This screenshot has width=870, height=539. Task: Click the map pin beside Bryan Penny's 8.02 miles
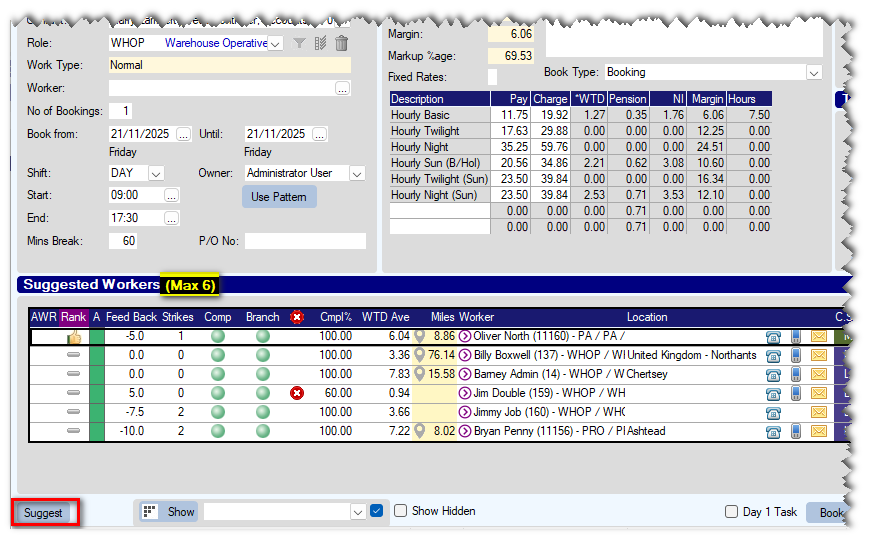tap(420, 431)
